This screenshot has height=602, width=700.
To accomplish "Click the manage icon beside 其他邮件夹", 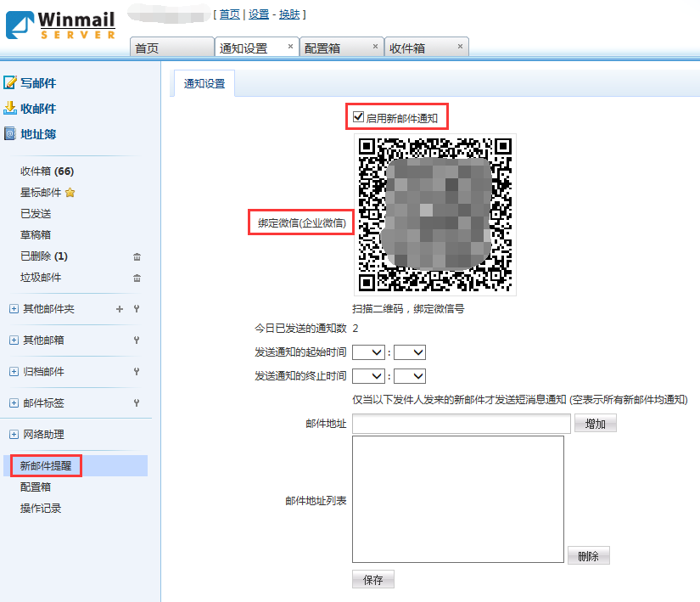I will [137, 308].
